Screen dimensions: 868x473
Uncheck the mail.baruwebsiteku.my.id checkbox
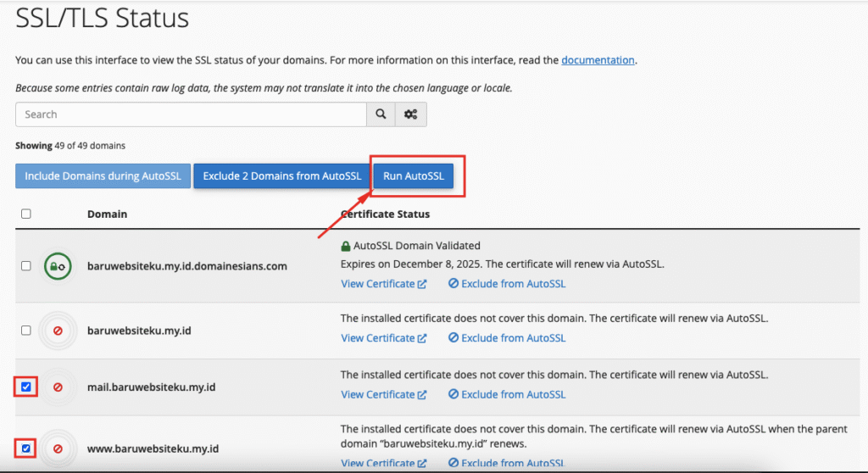26,387
